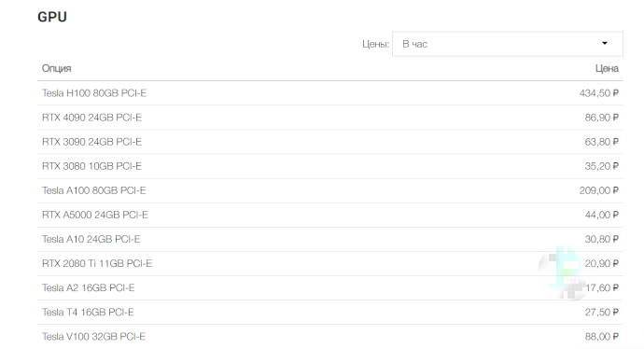This screenshot has width=644, height=349.
Task: Choose the Tesla V100 32GB PCI-E option
Action: click(330, 337)
